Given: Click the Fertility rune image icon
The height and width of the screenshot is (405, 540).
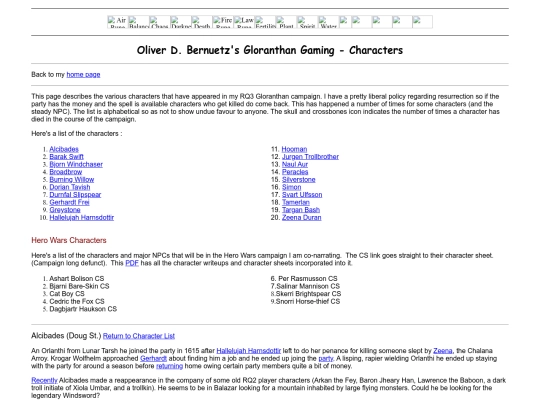Looking at the screenshot, I should (x=265, y=22).
